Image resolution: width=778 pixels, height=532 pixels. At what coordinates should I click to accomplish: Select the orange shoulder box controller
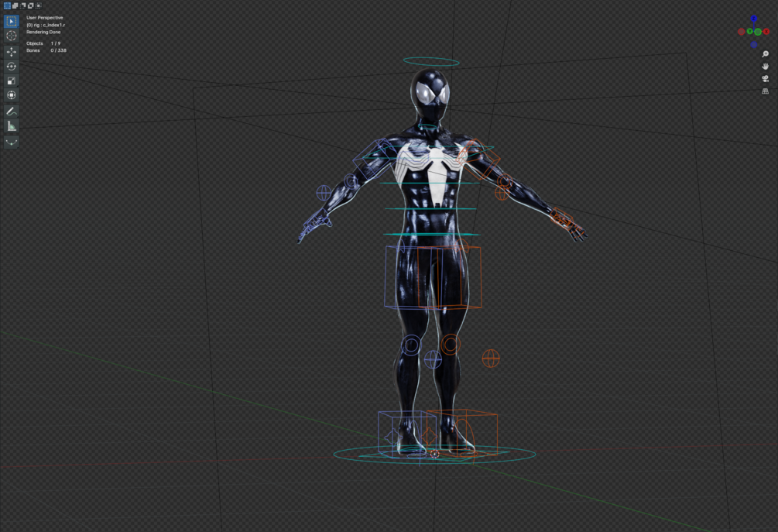click(480, 160)
